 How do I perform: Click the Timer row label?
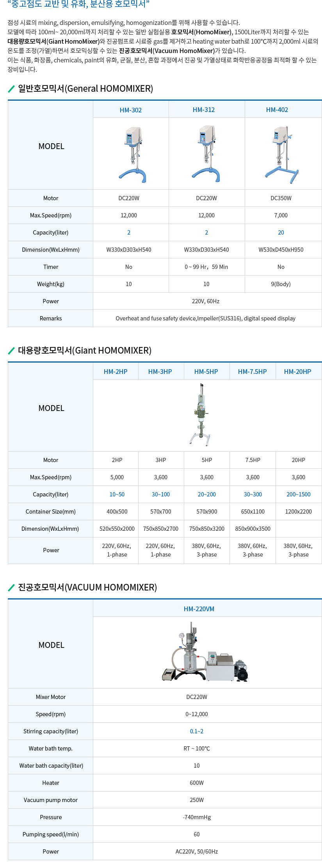51,267
